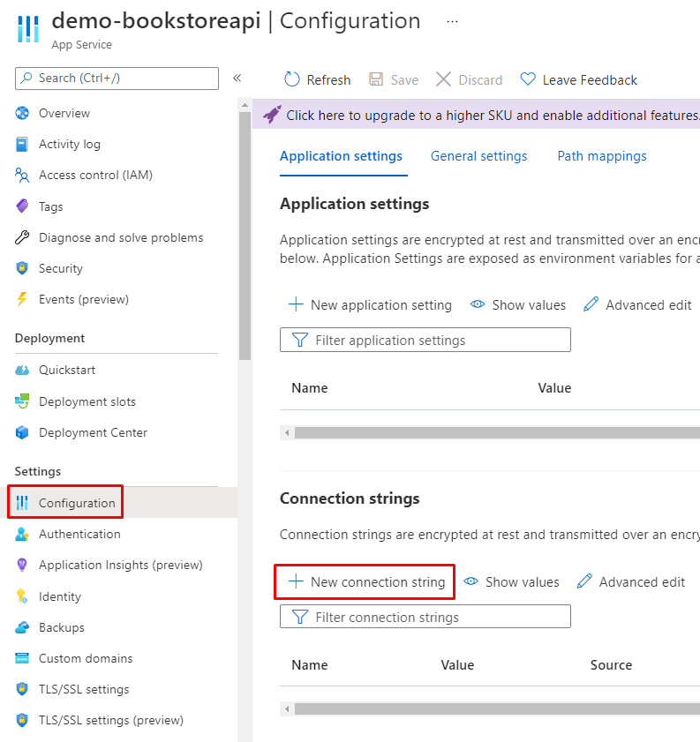Click Leave Feedback text
Screen dimensions: 700x742
click(x=590, y=80)
